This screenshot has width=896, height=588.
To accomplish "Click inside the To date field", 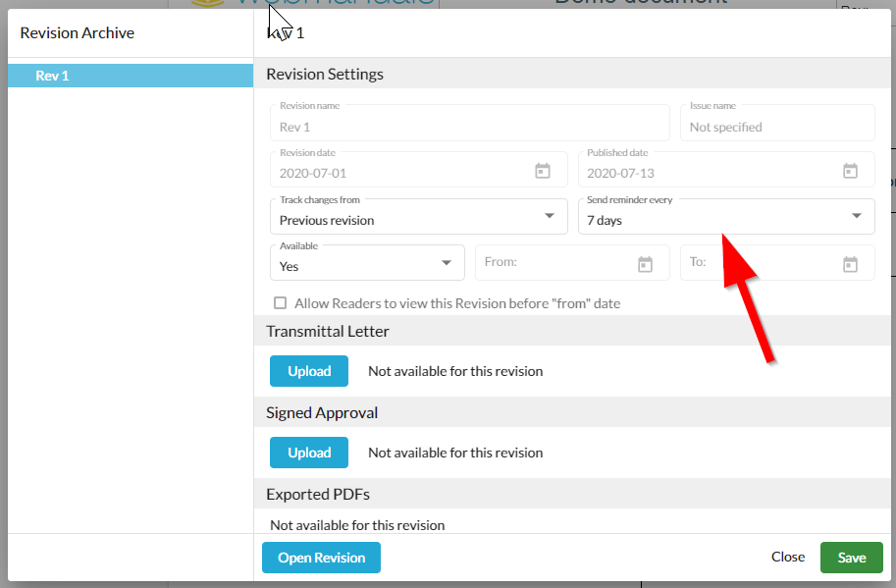I will pos(756,263).
